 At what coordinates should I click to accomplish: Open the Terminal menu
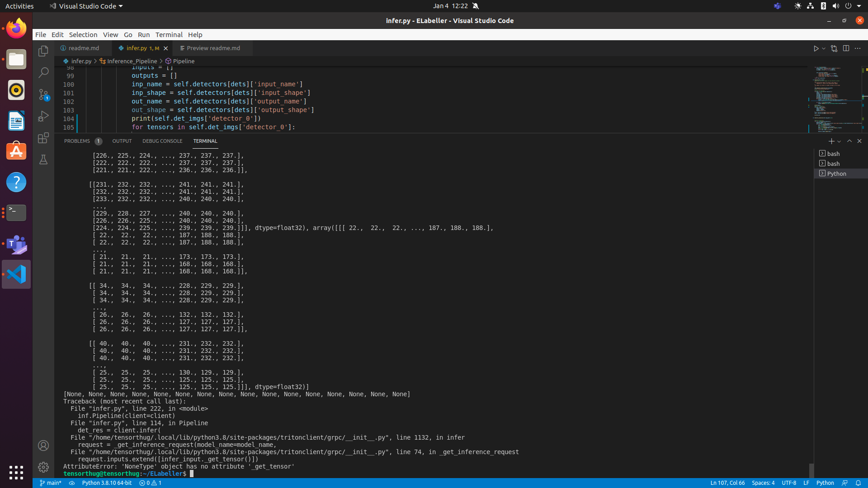pos(169,35)
